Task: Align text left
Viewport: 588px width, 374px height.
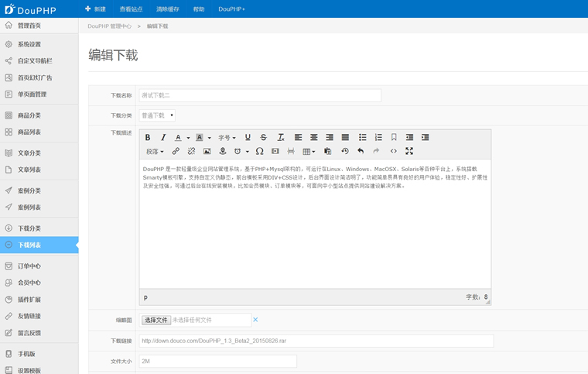Action: click(298, 137)
